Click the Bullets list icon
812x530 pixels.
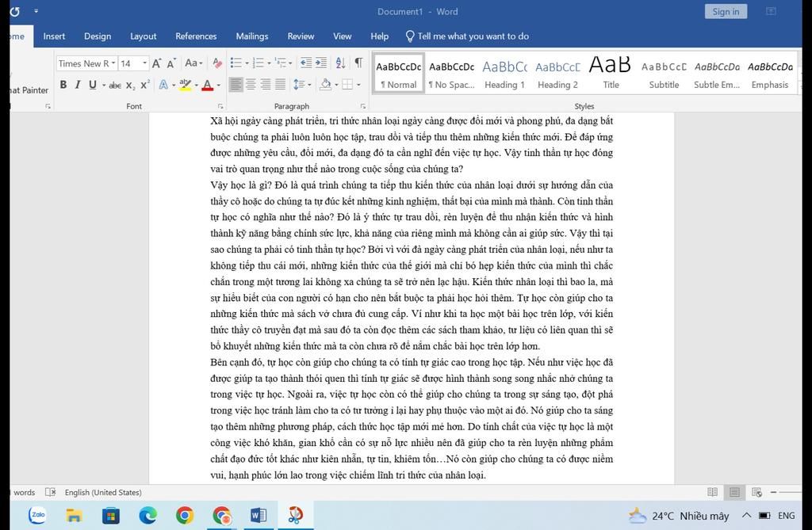point(236,63)
